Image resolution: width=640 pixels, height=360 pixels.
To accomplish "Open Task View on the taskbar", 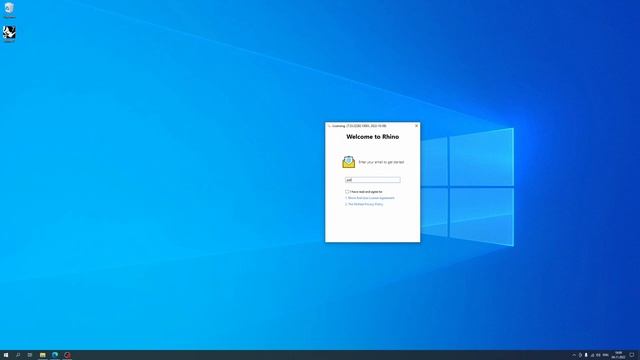I will point(30,355).
